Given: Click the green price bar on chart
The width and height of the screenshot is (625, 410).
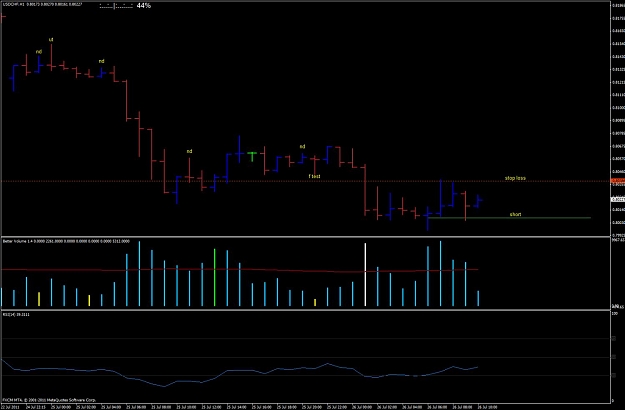Looking at the screenshot, I should [x=252, y=156].
